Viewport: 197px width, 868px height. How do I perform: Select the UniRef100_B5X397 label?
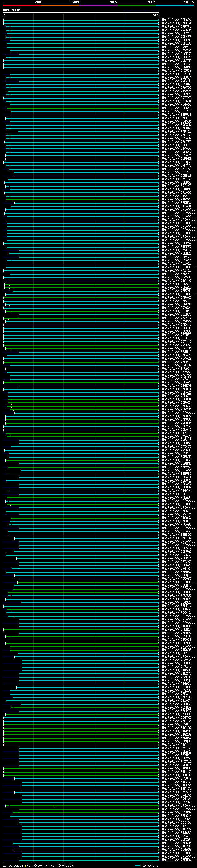(177, 714)
